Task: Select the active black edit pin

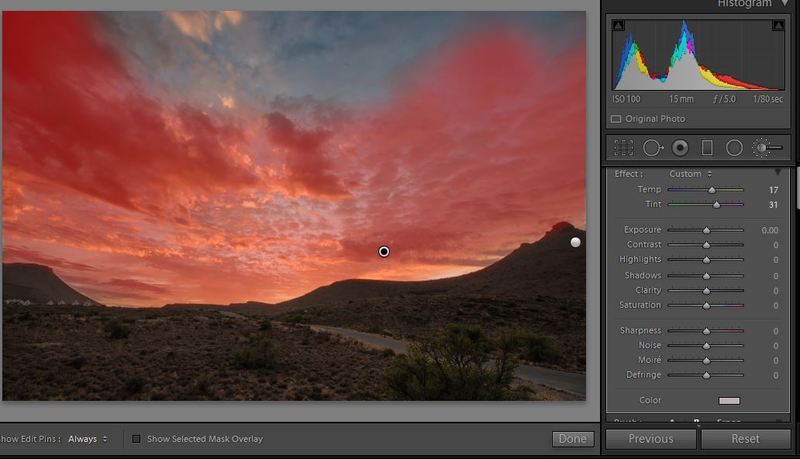Action: pos(384,251)
